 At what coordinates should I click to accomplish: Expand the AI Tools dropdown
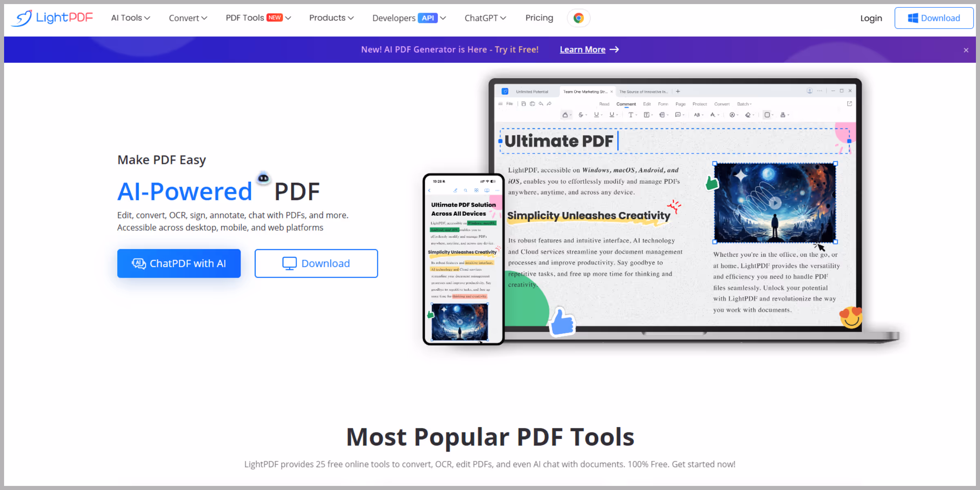click(131, 18)
